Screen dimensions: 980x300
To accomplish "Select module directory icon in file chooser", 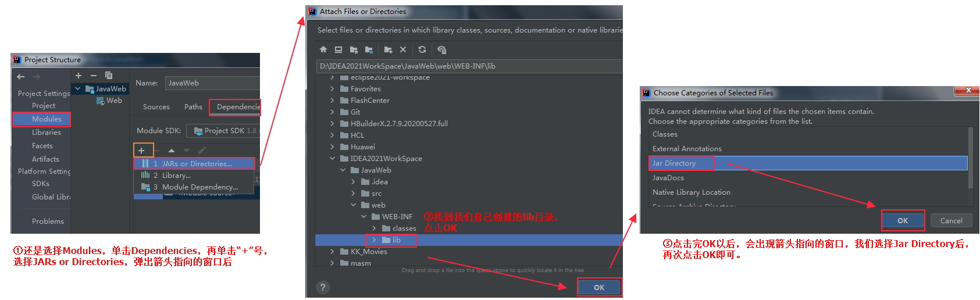I will 369,49.
